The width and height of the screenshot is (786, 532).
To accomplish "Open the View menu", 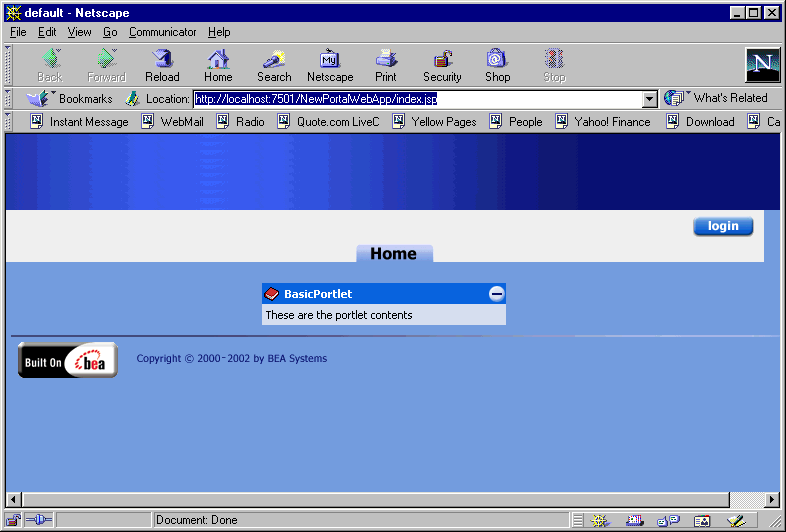I will pos(79,32).
